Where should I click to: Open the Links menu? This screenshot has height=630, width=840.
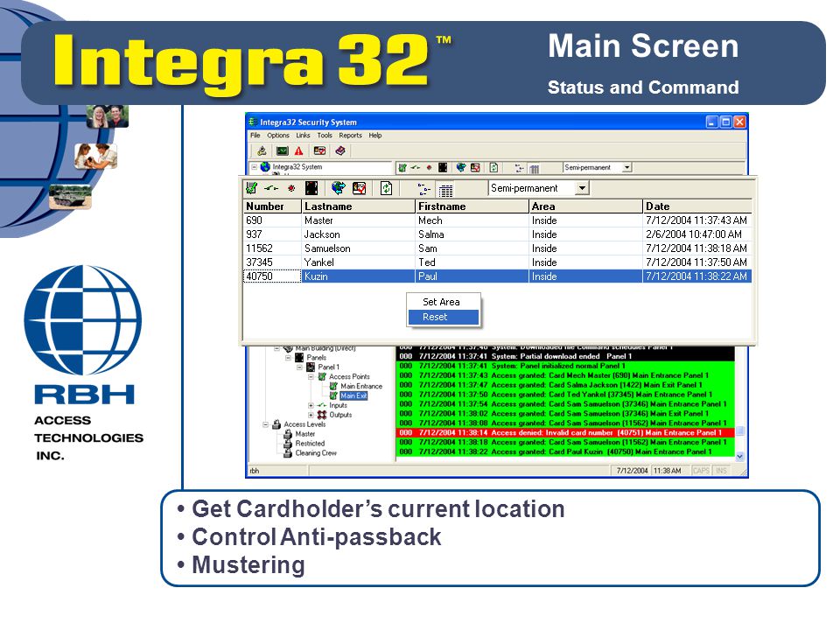[x=304, y=136]
